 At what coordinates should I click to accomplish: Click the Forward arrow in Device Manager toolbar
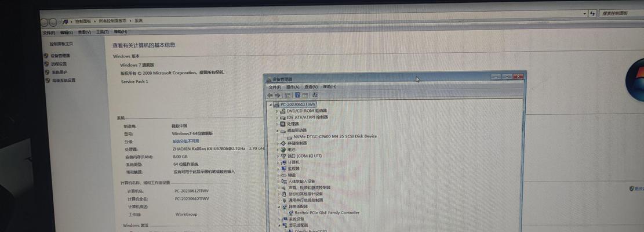point(277,95)
